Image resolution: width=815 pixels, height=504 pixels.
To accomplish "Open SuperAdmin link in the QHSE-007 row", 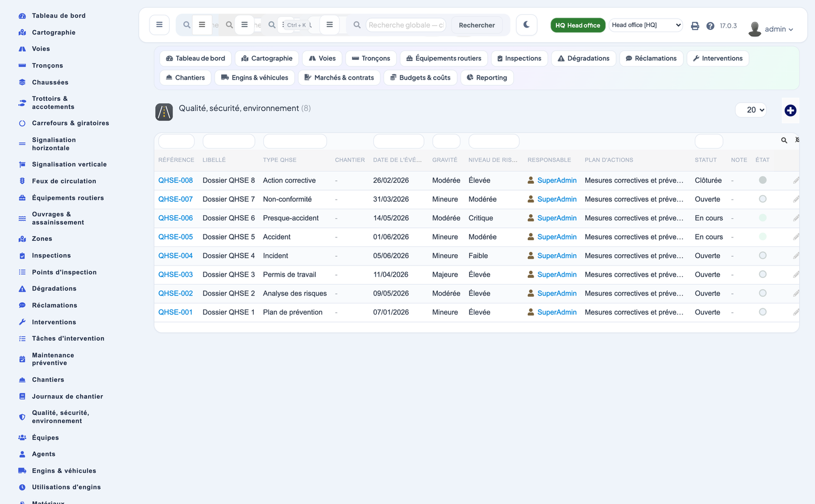I will click(557, 199).
